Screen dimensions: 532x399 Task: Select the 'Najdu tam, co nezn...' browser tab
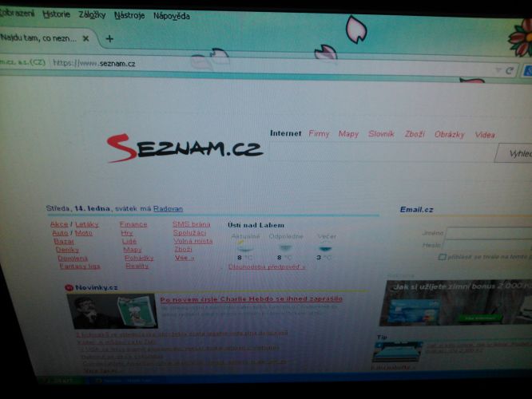click(x=46, y=38)
